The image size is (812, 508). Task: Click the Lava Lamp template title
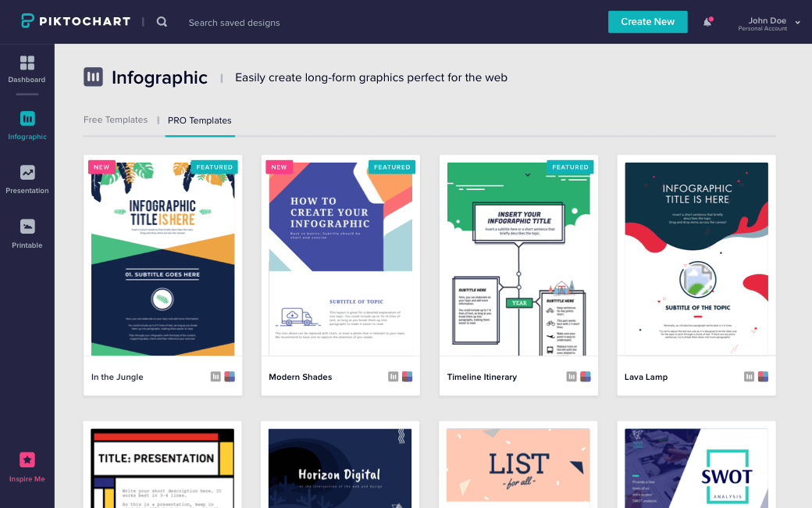tap(646, 377)
